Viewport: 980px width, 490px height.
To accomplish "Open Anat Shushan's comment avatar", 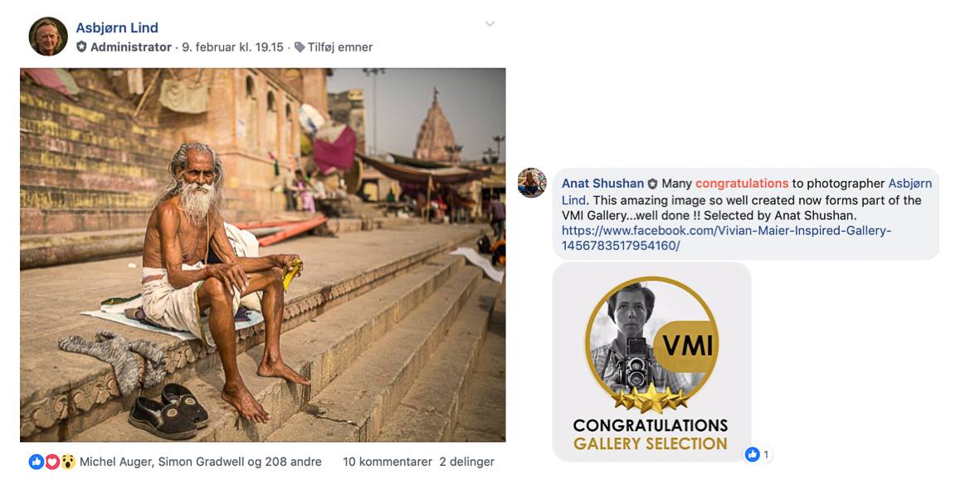I will [532, 183].
